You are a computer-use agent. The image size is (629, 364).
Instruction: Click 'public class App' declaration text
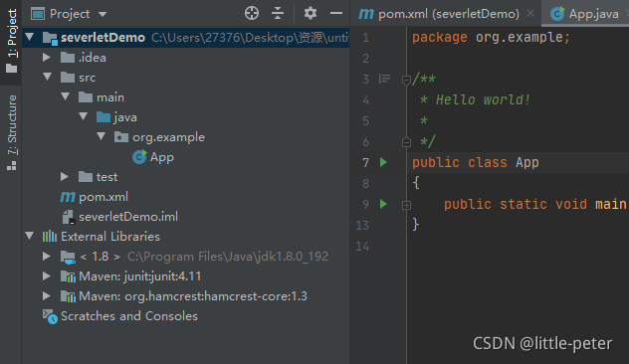click(476, 162)
